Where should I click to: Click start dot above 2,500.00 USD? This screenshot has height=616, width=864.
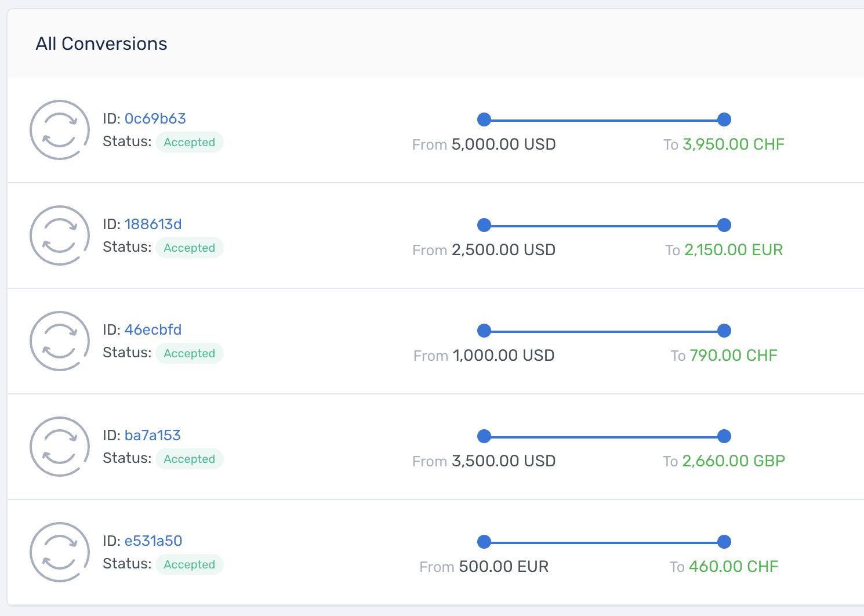484,225
